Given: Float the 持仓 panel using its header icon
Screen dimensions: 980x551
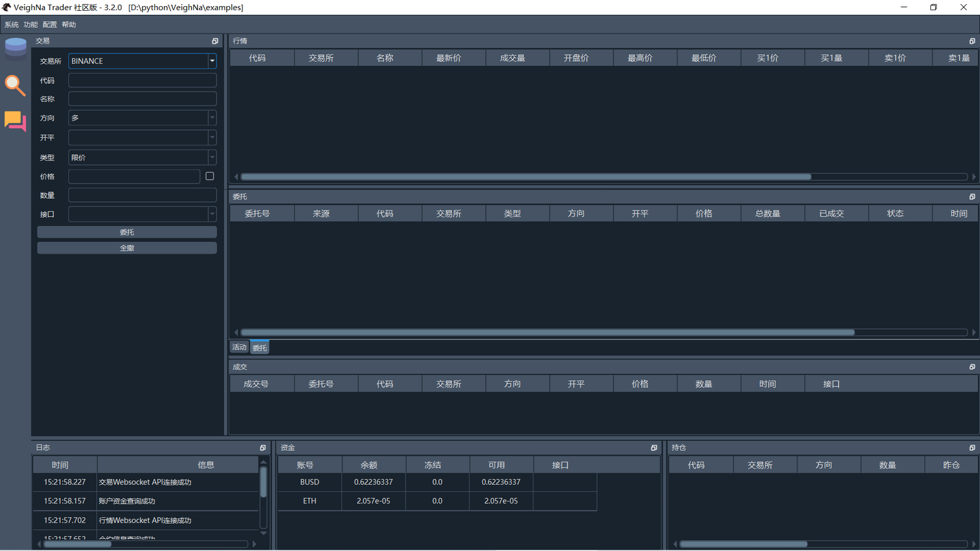Looking at the screenshot, I should point(972,448).
